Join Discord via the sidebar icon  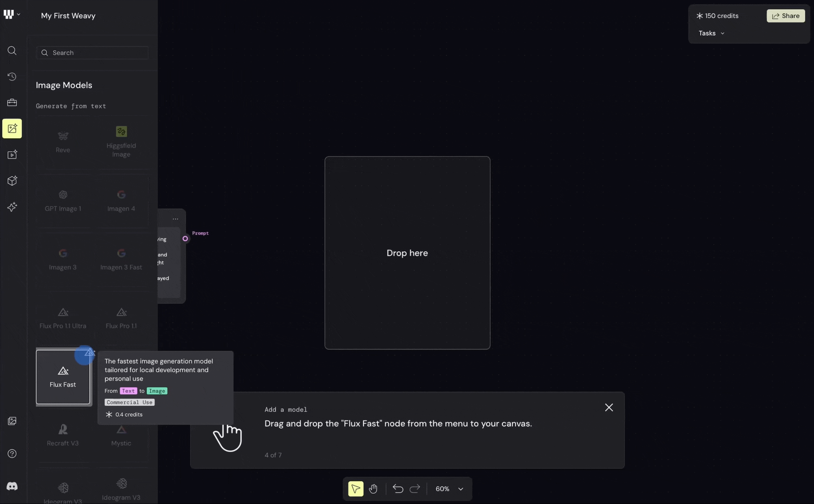[12, 486]
